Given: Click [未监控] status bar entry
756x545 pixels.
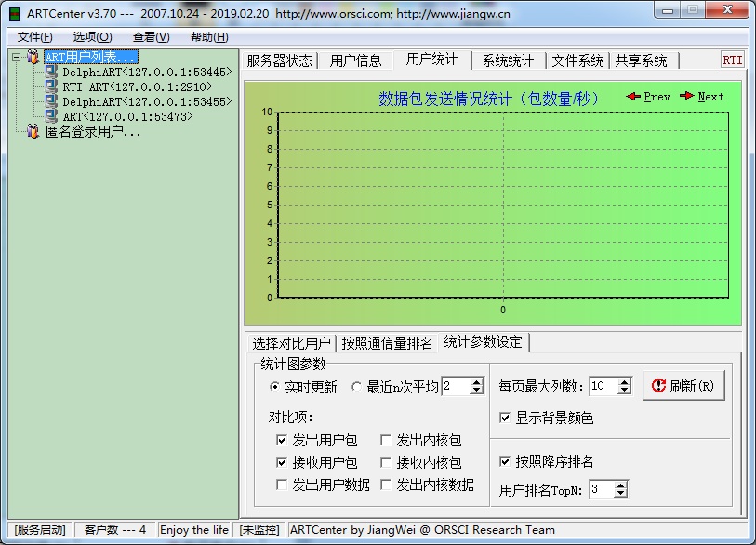Looking at the screenshot, I should coord(259,529).
